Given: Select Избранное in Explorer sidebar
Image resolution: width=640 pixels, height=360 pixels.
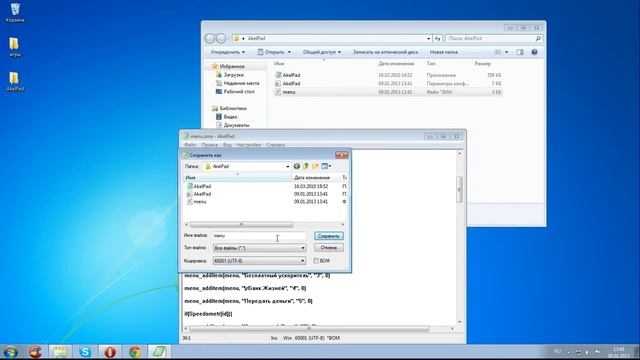Looking at the screenshot, I should point(232,67).
